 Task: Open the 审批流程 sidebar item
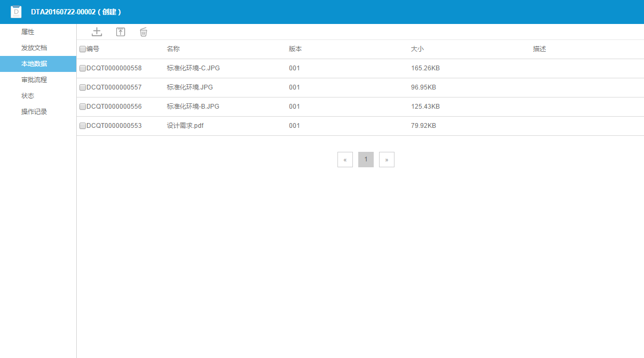click(x=38, y=80)
